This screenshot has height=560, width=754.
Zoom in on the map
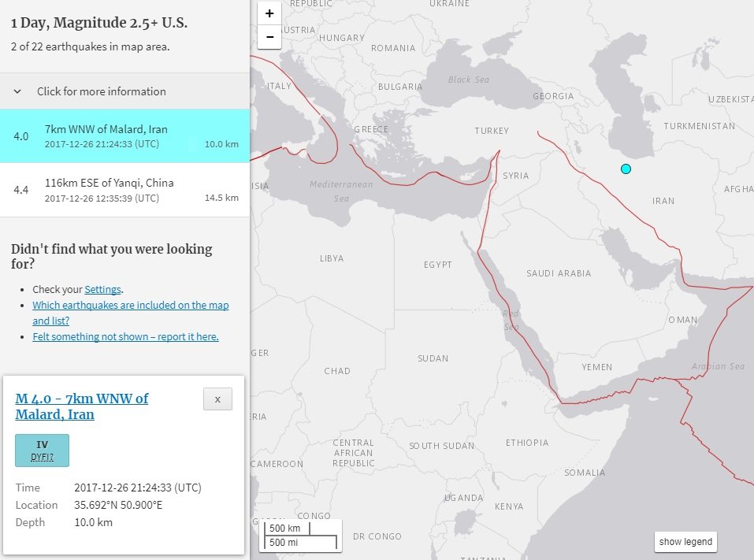pos(269,13)
